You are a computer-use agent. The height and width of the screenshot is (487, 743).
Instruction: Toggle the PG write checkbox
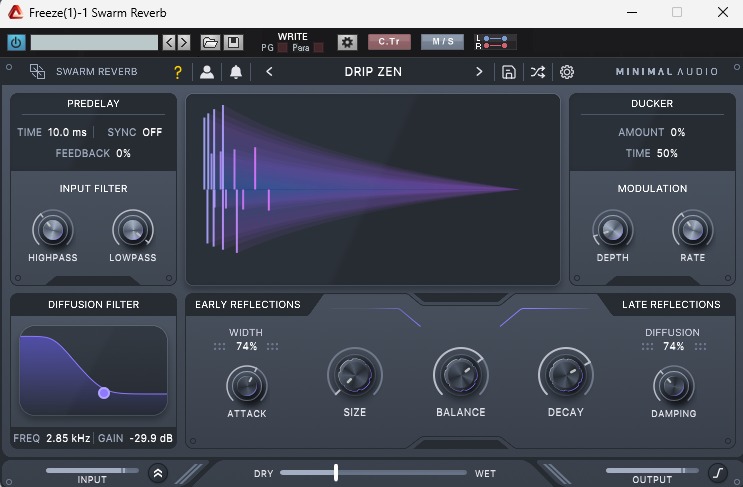coord(282,47)
